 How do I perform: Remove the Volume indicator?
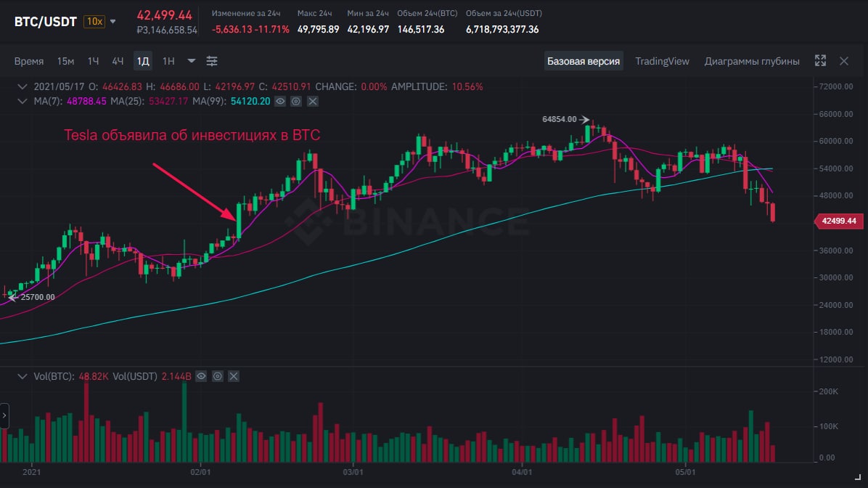(x=234, y=376)
